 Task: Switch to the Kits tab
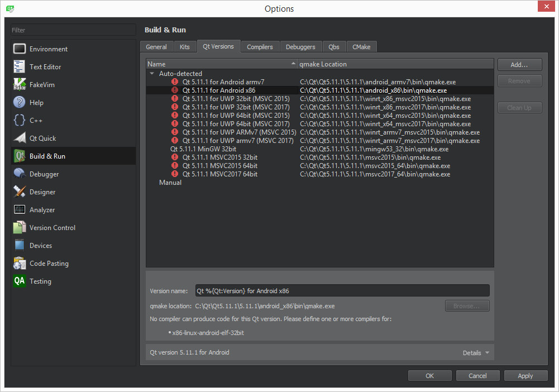click(x=185, y=47)
